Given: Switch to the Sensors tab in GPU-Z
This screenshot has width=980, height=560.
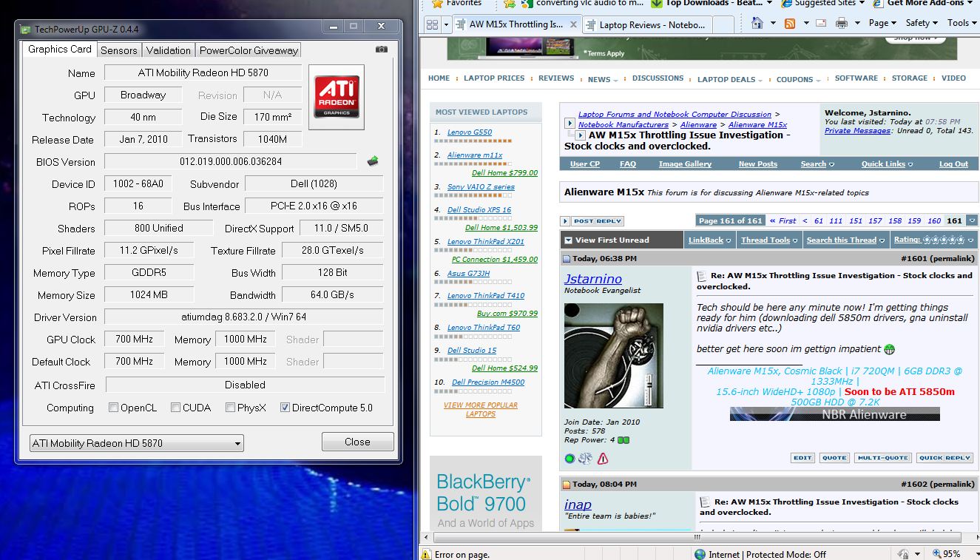Looking at the screenshot, I should click(118, 50).
